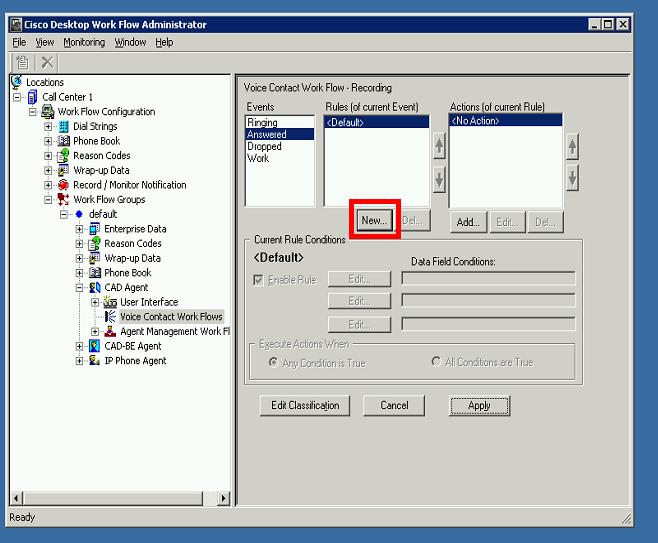Click the Call Center 1 icon
Screen dimensions: 658x543
(32, 97)
